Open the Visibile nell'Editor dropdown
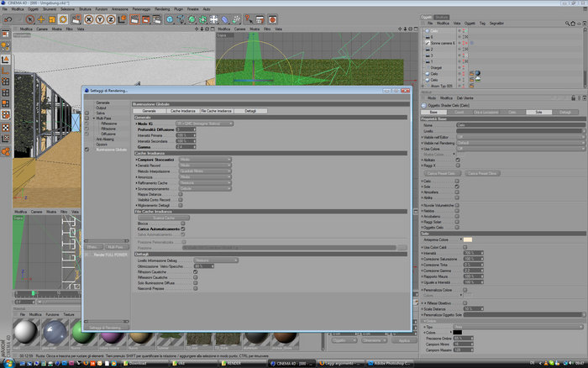Viewport: 588px width, 368px height. click(521, 137)
